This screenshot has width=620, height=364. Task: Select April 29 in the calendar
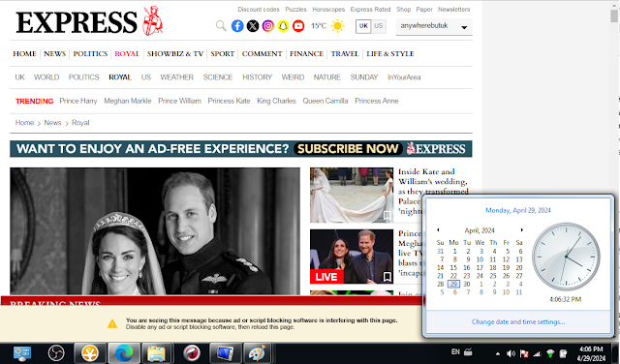tap(453, 284)
